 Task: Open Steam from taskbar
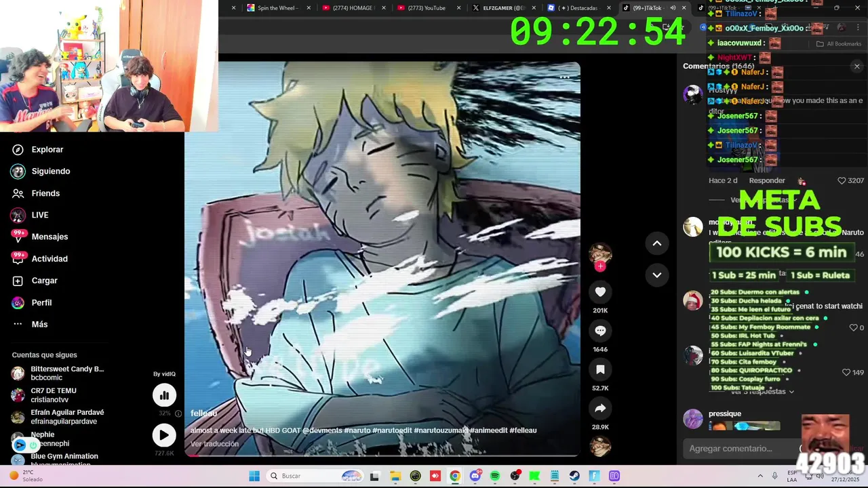(574, 476)
